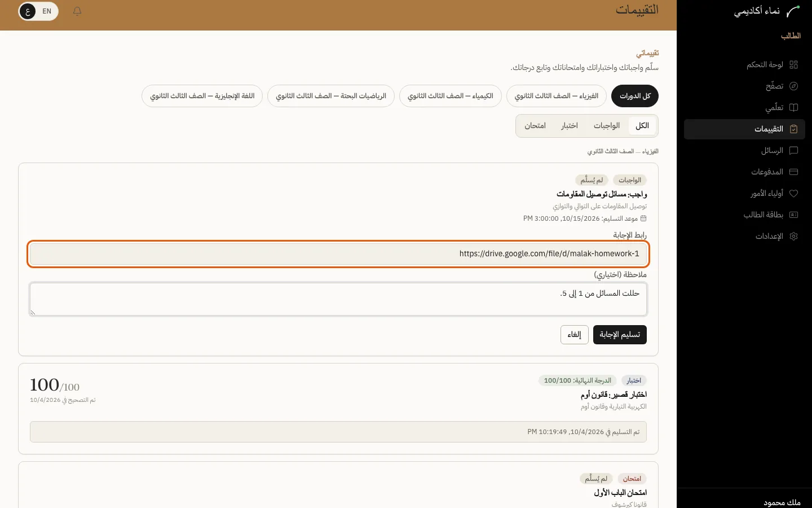Click the compass icon next to تصفّح
This screenshot has height=508, width=812.
[x=794, y=86]
